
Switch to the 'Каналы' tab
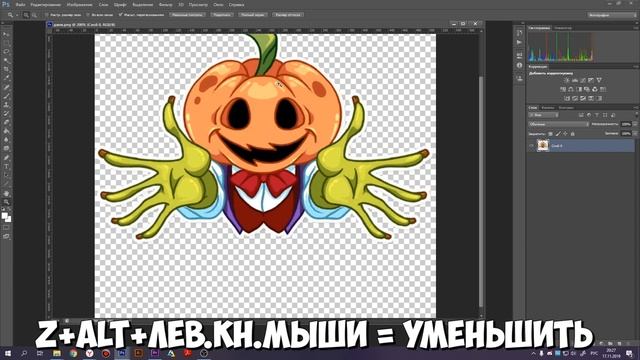[548, 108]
